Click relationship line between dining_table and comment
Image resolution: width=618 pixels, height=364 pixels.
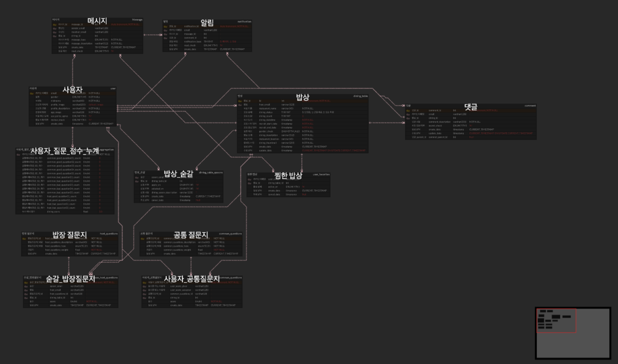click(x=386, y=123)
